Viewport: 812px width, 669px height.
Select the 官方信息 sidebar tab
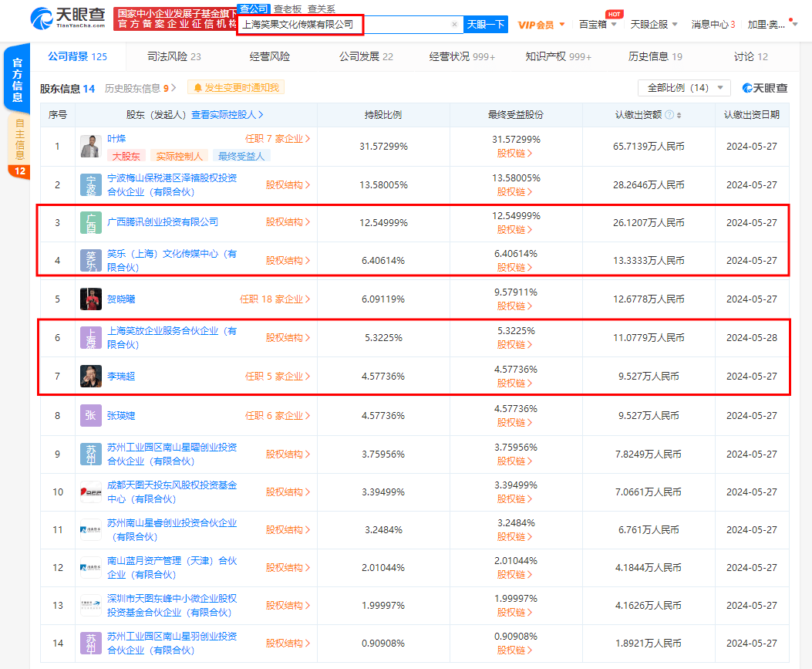tap(17, 79)
